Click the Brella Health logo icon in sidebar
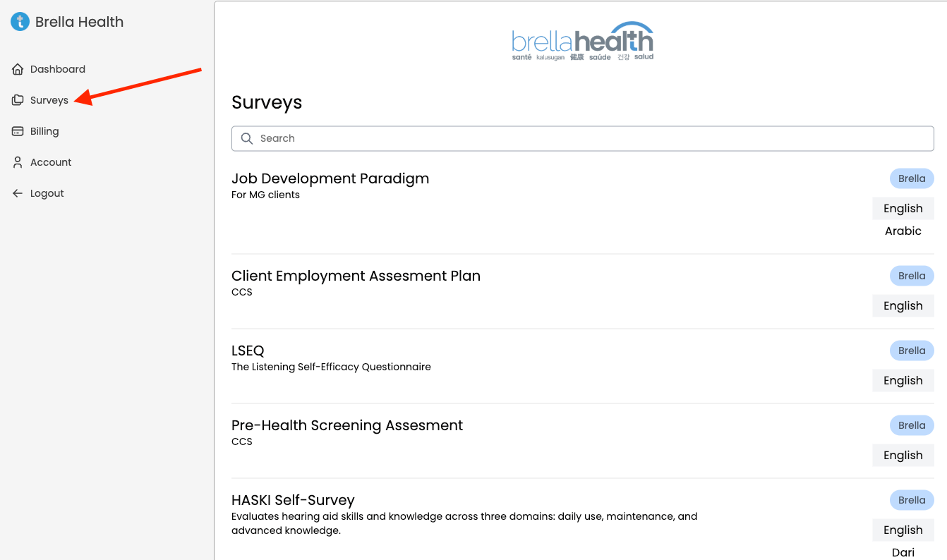The width and height of the screenshot is (947, 560). (x=20, y=22)
